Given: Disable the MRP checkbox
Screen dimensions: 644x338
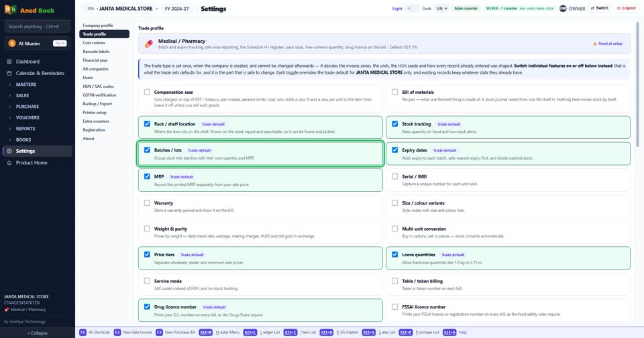Looking at the screenshot, I should (x=147, y=176).
